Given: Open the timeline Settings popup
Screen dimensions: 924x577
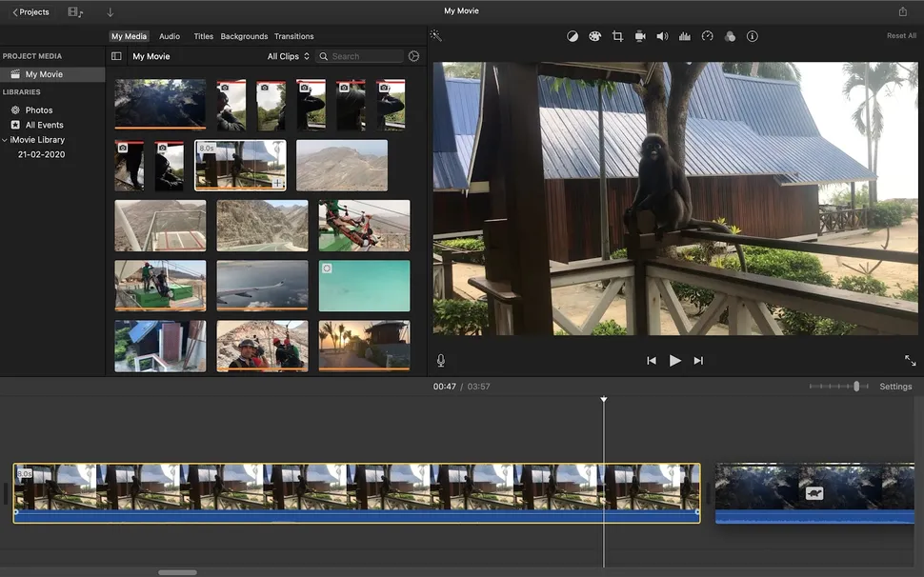Looking at the screenshot, I should (894, 387).
